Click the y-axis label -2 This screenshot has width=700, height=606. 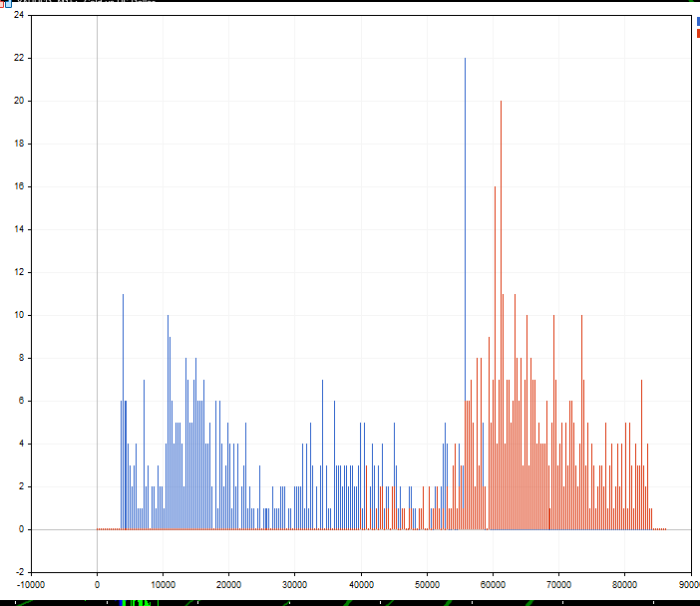[20, 572]
